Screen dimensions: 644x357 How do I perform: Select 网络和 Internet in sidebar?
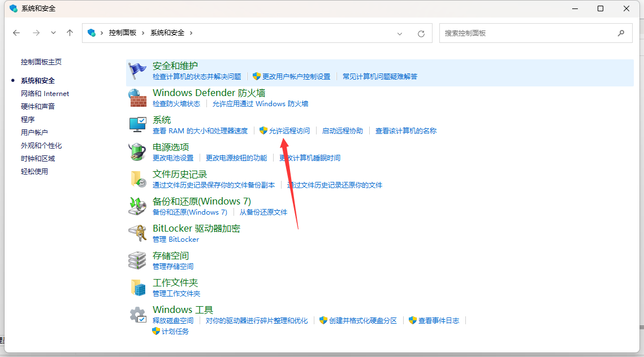(x=45, y=94)
